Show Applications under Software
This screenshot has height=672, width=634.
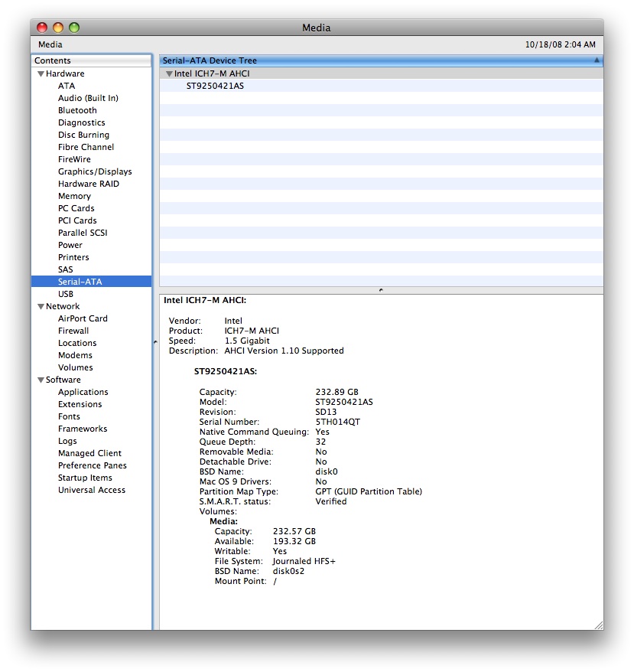coord(83,392)
